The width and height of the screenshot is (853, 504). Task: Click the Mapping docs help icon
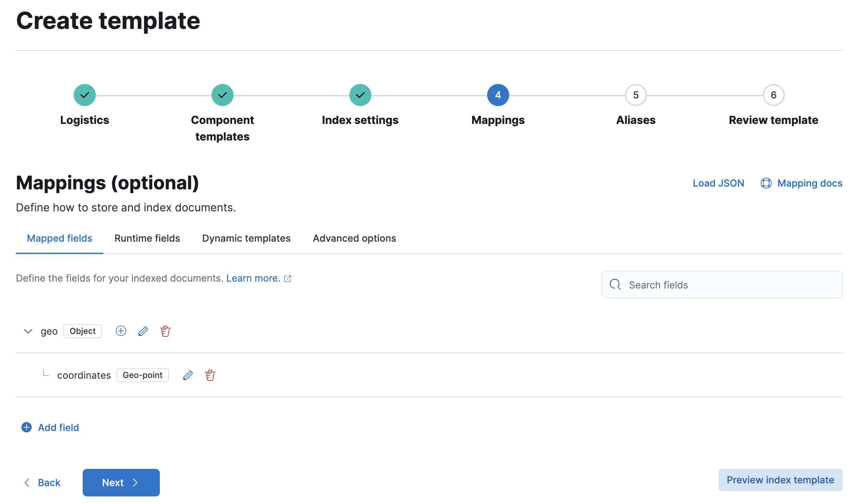pyautogui.click(x=766, y=183)
